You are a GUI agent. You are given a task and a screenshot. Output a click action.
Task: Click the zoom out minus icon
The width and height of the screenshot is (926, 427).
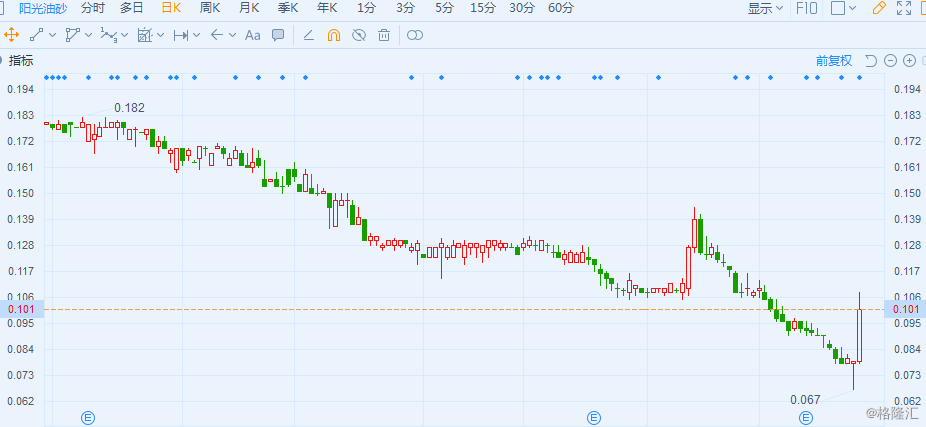[x=890, y=60]
